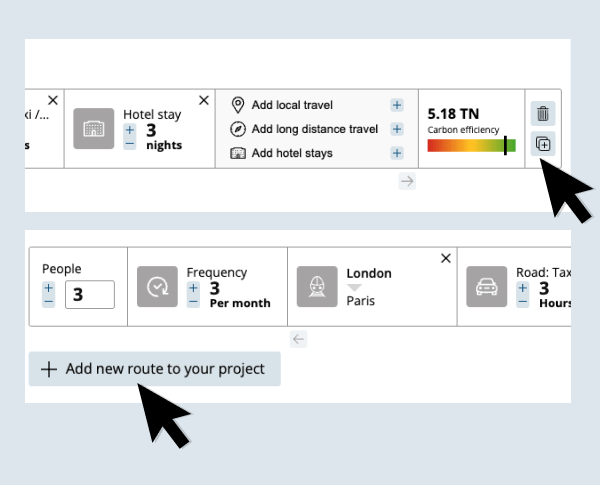Increase the People count
This screenshot has width=600, height=485.
49,288
